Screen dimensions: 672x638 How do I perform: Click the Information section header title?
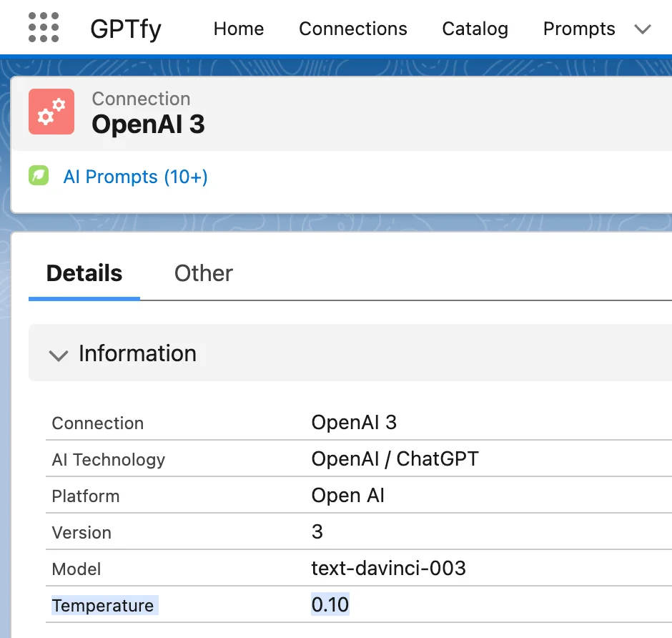click(137, 353)
